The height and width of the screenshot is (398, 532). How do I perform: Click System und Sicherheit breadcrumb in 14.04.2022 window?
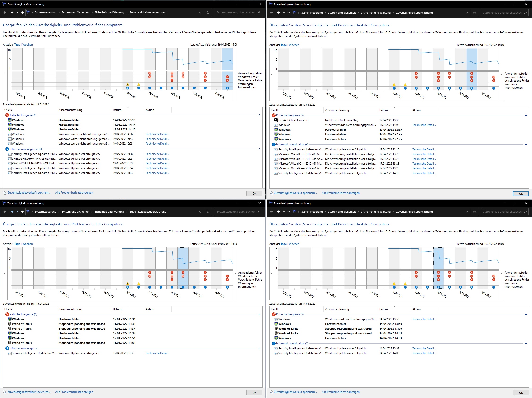[x=342, y=212]
